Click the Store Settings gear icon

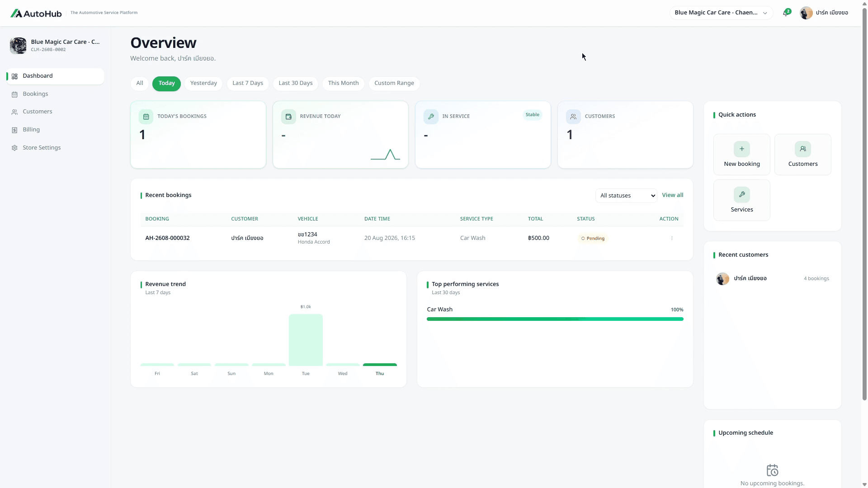[14, 148]
